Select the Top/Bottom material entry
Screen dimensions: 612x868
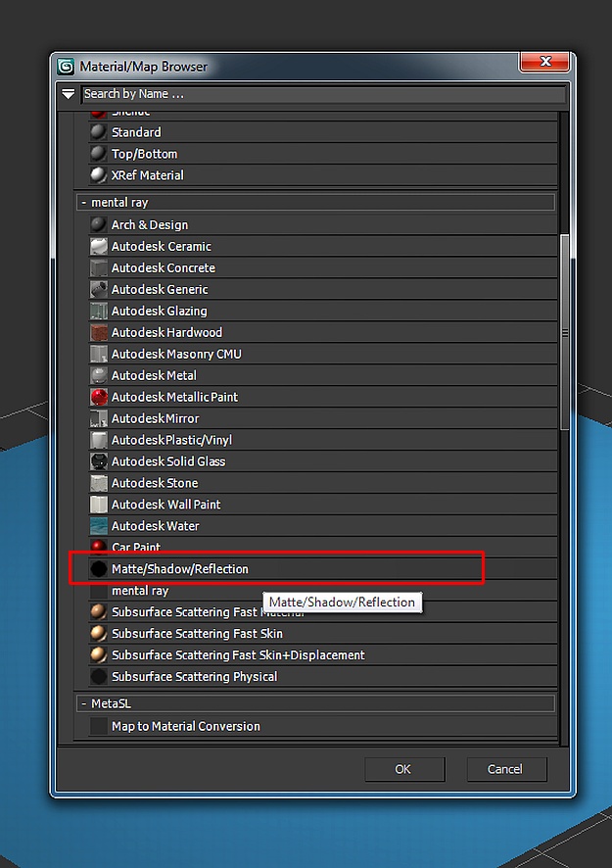click(323, 154)
